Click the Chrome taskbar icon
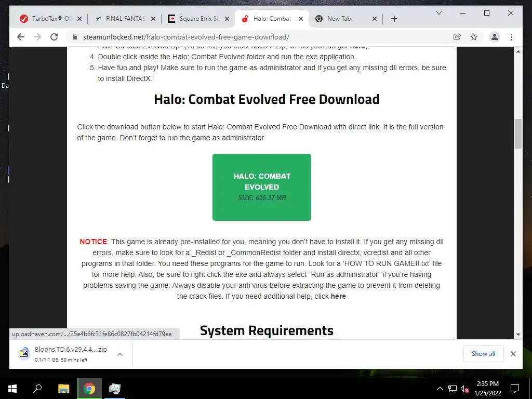Screen dimensions: 532x399 point(89,389)
